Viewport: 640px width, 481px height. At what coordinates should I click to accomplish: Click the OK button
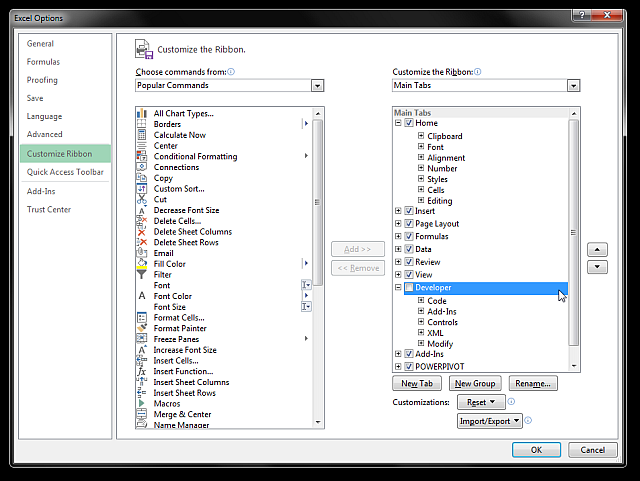pyautogui.click(x=536, y=450)
